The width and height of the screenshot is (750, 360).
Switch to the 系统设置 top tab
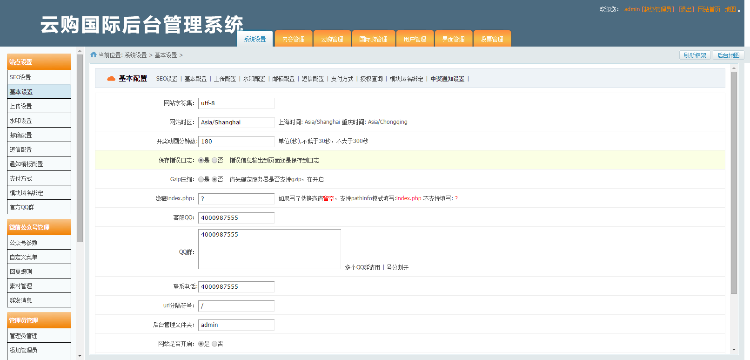255,39
